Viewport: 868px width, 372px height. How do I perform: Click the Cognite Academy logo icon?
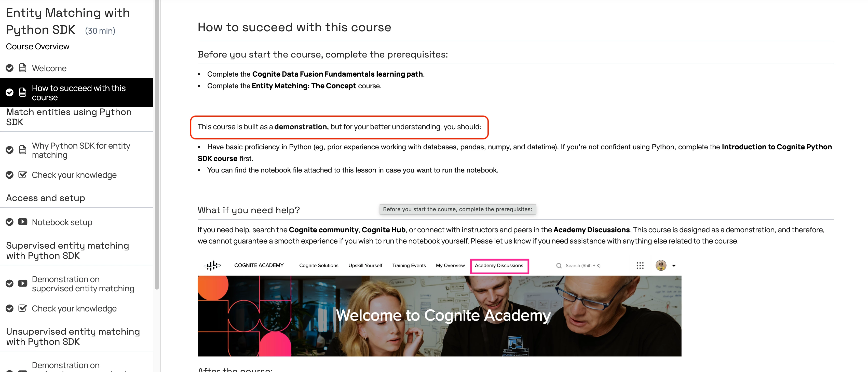[212, 266]
